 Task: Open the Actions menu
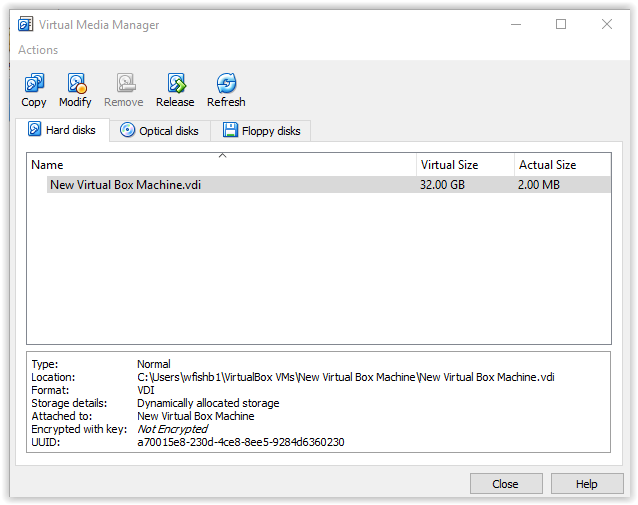pyautogui.click(x=38, y=50)
